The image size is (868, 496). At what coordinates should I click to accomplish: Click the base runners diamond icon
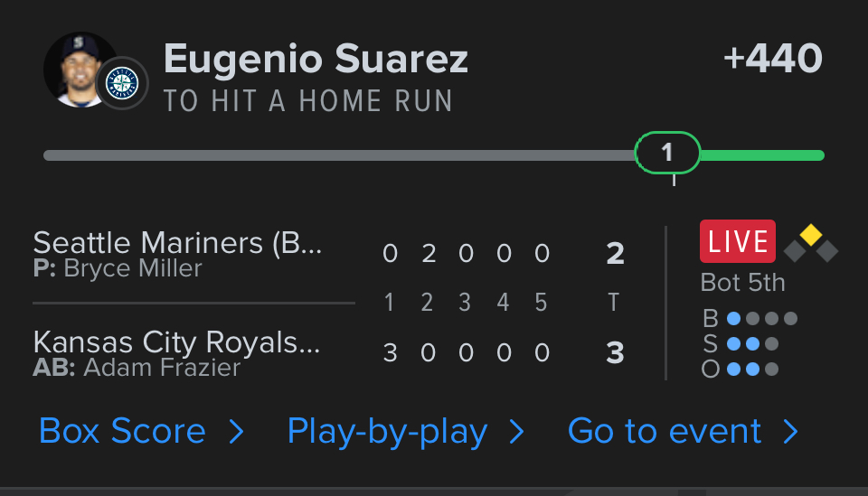811,243
